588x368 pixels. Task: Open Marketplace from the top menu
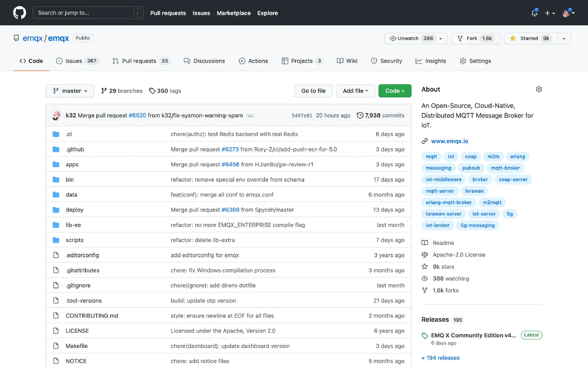234,13
